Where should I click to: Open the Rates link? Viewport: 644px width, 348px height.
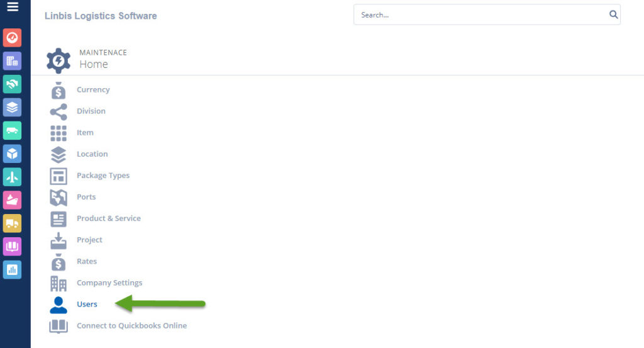[87, 261]
